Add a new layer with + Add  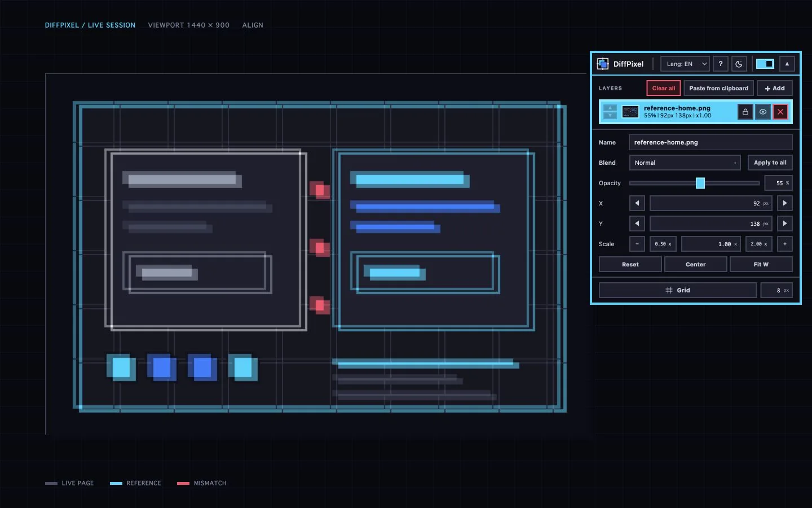click(775, 88)
